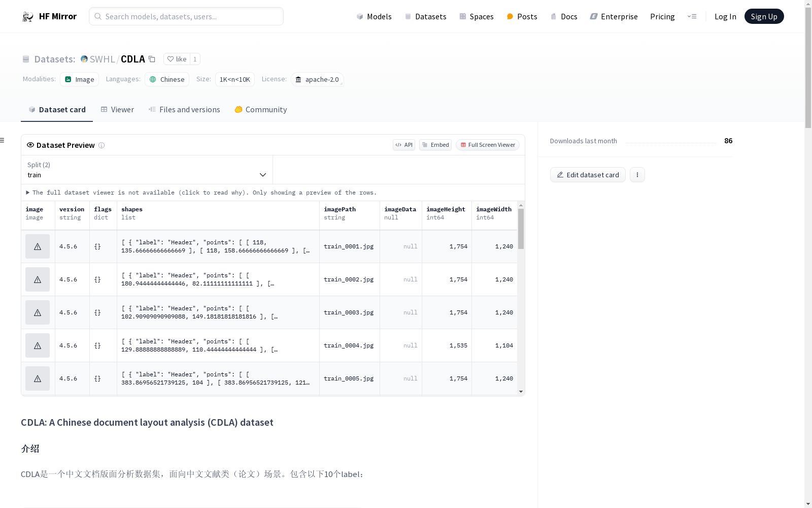The height and width of the screenshot is (508, 812).
Task: Click the info icon next to Dataset Preview
Action: pos(101,145)
